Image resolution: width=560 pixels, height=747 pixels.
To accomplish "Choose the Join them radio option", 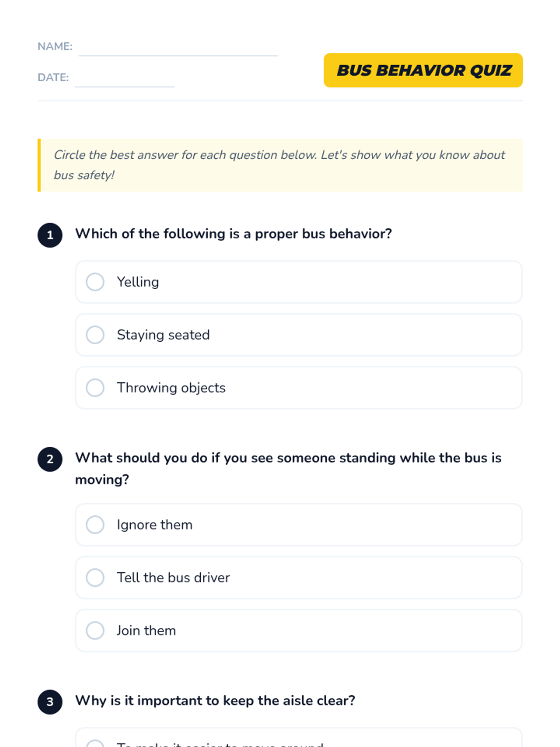I will point(95,630).
